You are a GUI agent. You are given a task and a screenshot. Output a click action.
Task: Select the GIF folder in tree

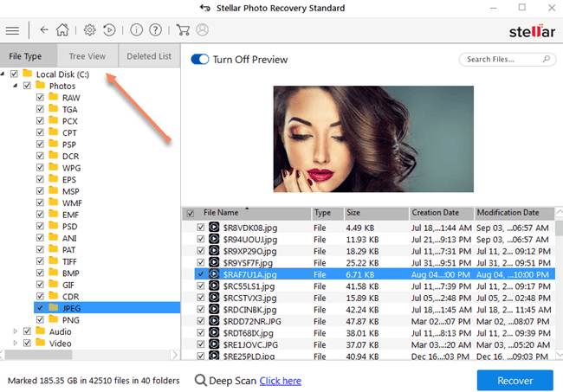tap(68, 285)
